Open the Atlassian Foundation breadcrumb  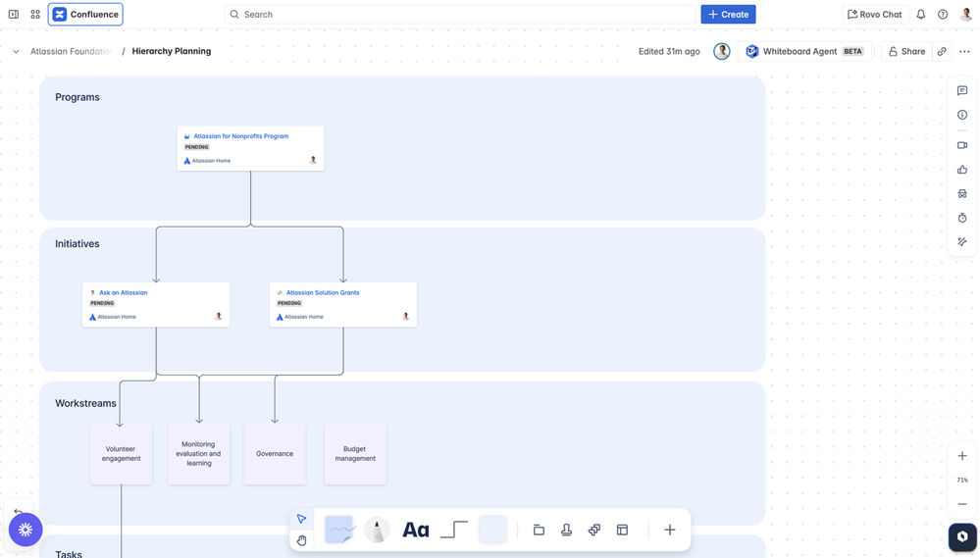tap(72, 51)
